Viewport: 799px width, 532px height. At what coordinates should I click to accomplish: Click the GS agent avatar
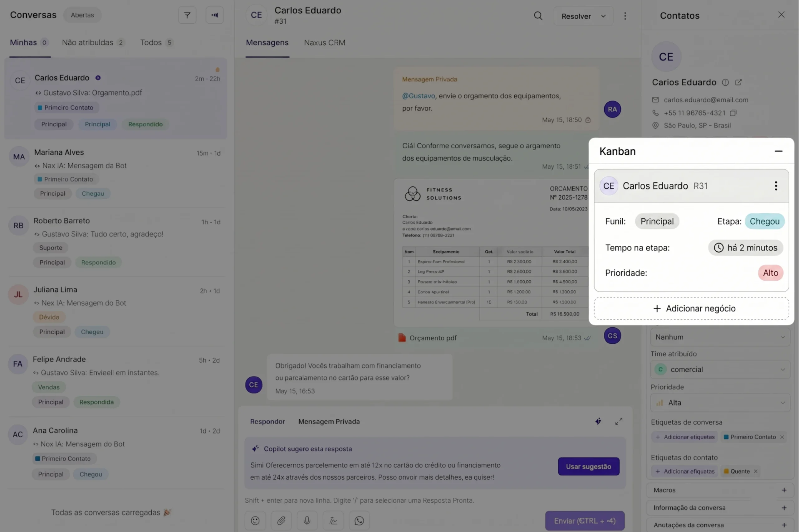pos(612,336)
